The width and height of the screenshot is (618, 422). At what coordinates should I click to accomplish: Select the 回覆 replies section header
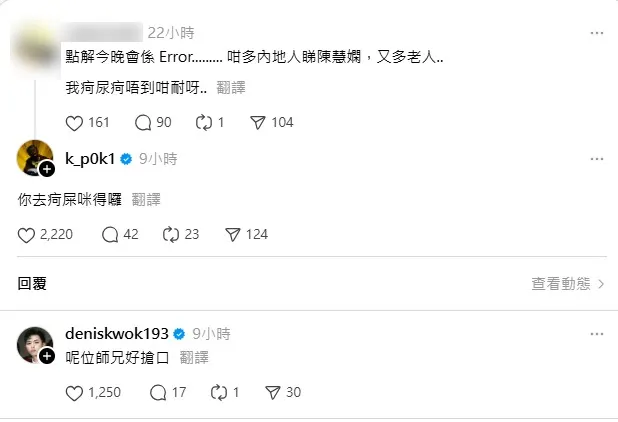(32, 284)
